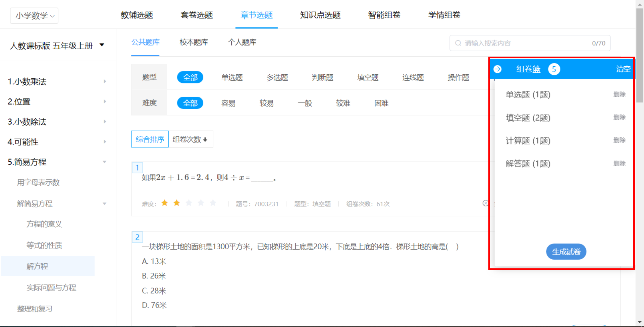Click 清空 to empty the basket
This screenshot has height=327, width=644.
click(x=623, y=69)
